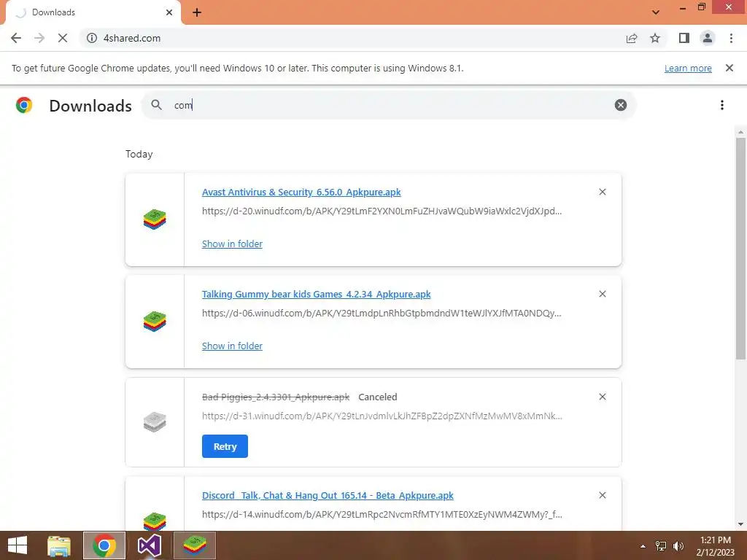Viewport: 747px width, 560px height.
Task: Switch to Chrome in the taskbar
Action: (104, 545)
